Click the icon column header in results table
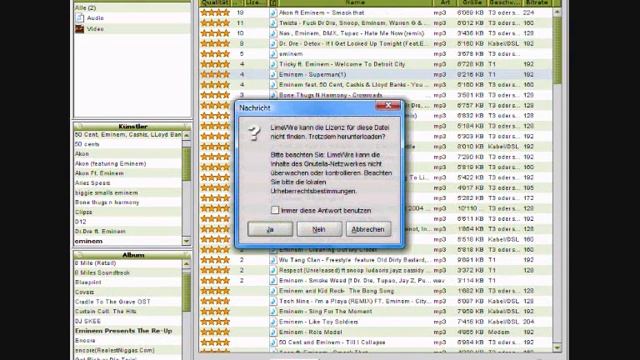Screen dimensions: 640x360 pyautogui.click(x=273, y=3)
